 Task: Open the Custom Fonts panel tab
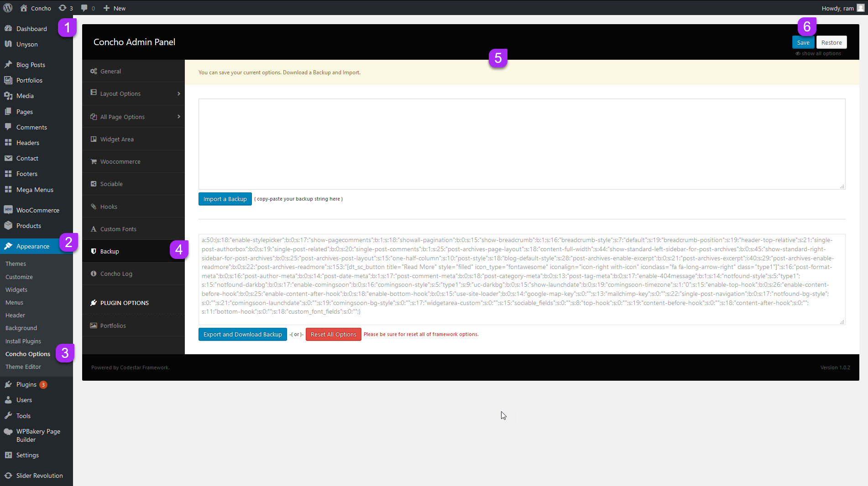click(x=133, y=229)
